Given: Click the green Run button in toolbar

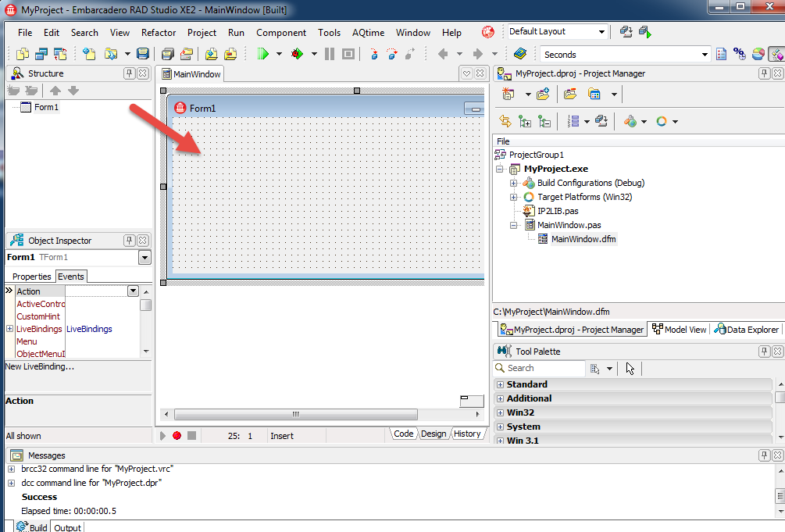Looking at the screenshot, I should [263, 54].
